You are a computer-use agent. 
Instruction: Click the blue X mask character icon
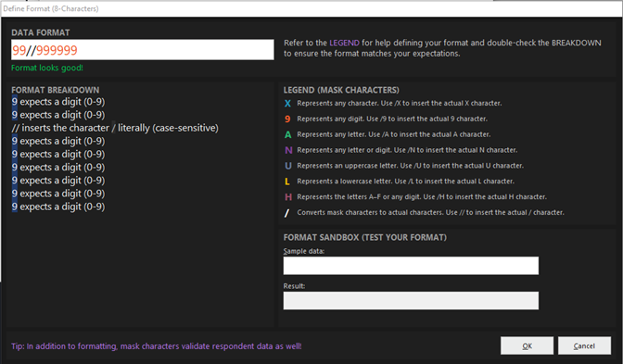pyautogui.click(x=287, y=103)
